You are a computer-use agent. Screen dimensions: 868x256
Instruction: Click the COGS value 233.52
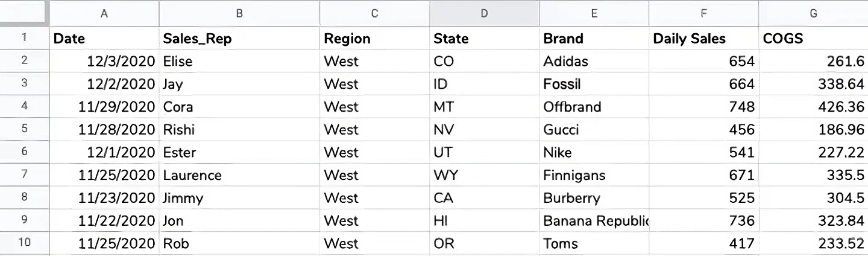click(813, 243)
